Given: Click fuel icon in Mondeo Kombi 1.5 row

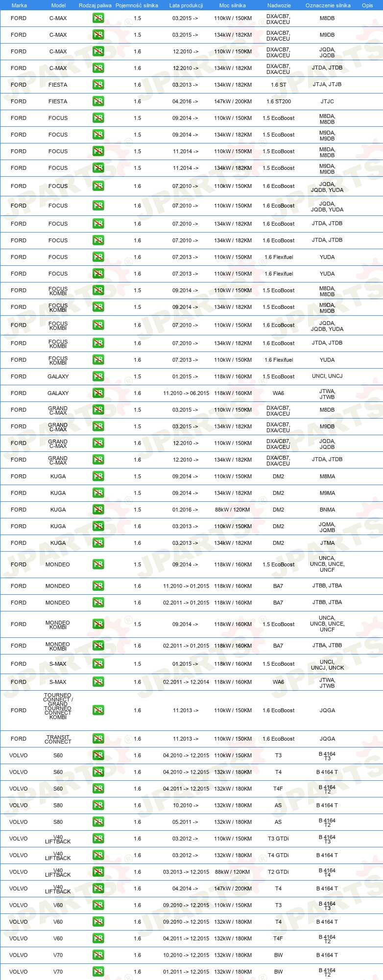Looking at the screenshot, I should pyautogui.click(x=98, y=624).
